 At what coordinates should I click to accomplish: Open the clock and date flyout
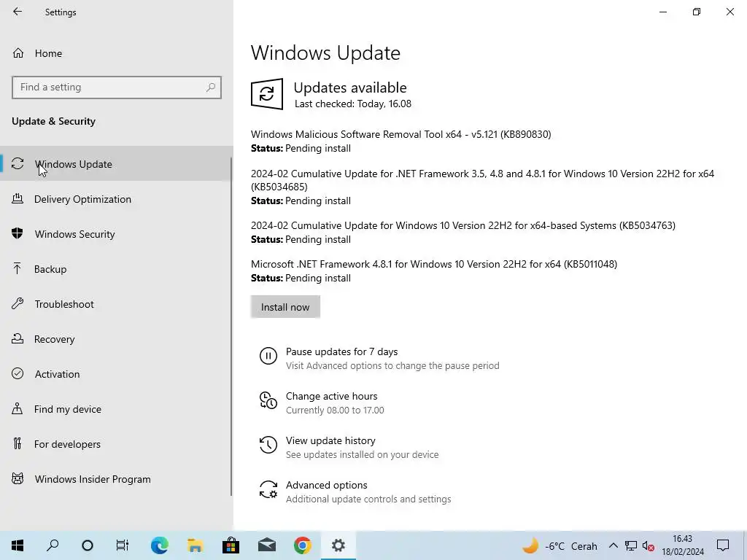tap(682, 545)
